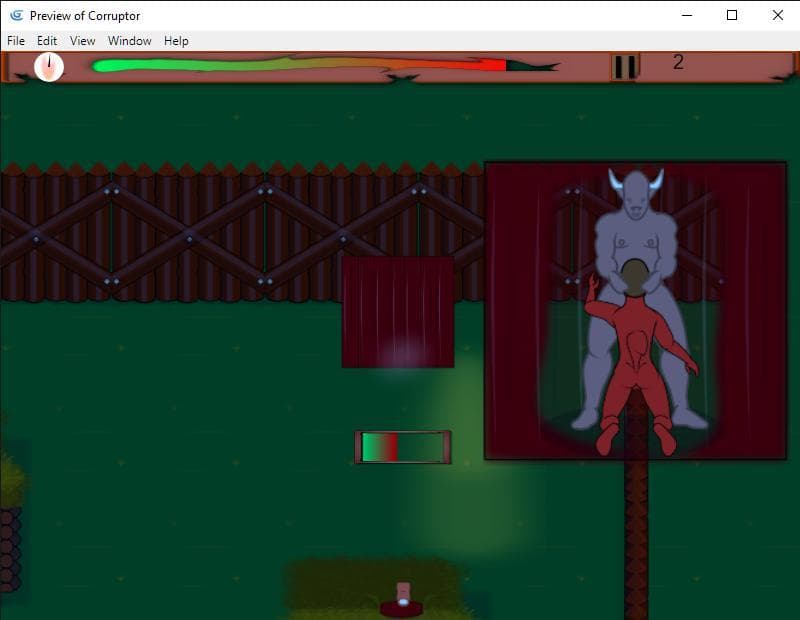Open the Help menu
The image size is (800, 620).
[176, 41]
